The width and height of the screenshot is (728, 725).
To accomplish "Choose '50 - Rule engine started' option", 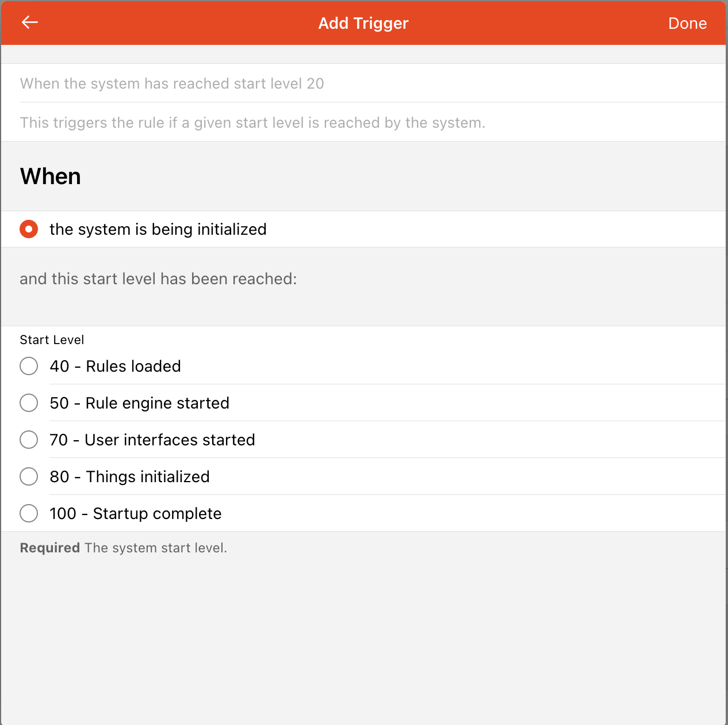I will pyautogui.click(x=29, y=403).
